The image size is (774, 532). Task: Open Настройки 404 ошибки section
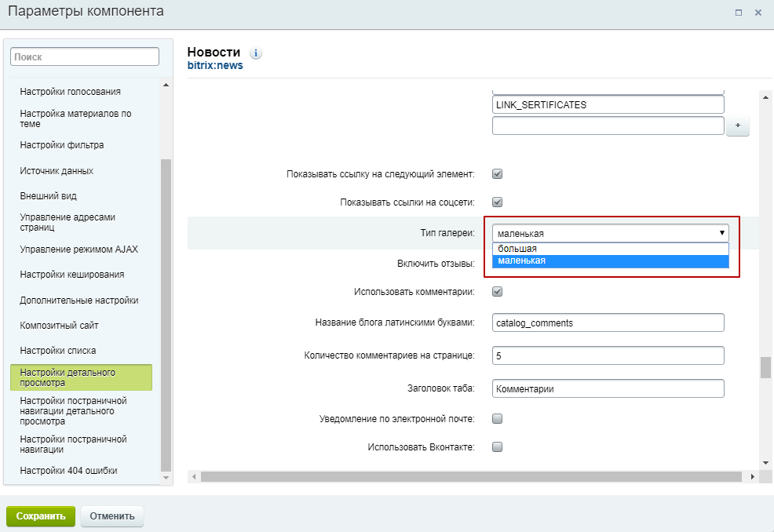[68, 471]
